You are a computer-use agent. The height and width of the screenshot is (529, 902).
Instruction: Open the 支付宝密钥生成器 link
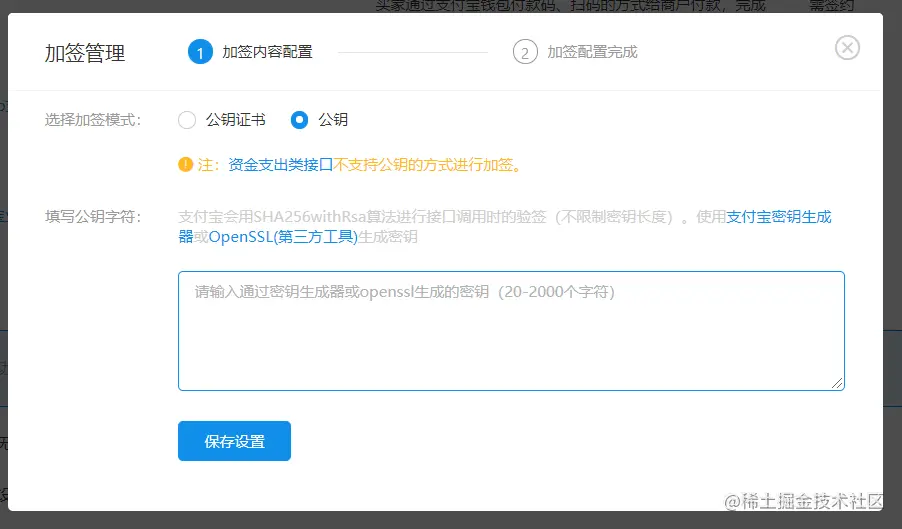pos(778,217)
